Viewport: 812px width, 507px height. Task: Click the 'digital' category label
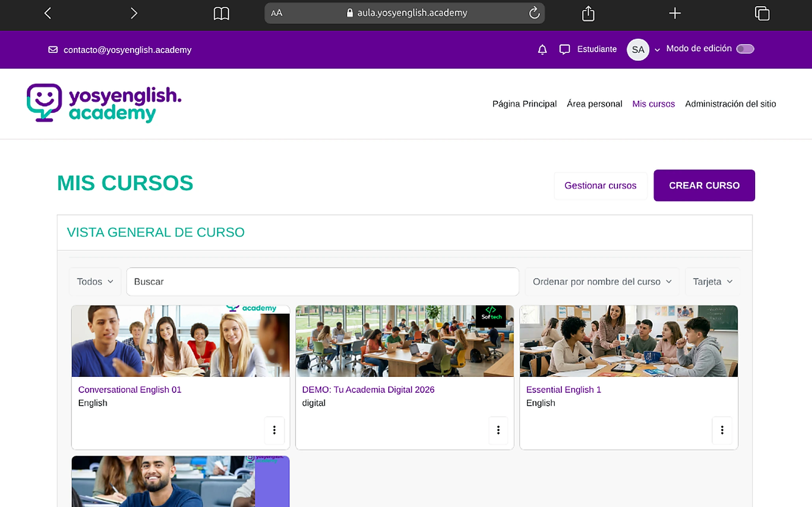pyautogui.click(x=314, y=403)
